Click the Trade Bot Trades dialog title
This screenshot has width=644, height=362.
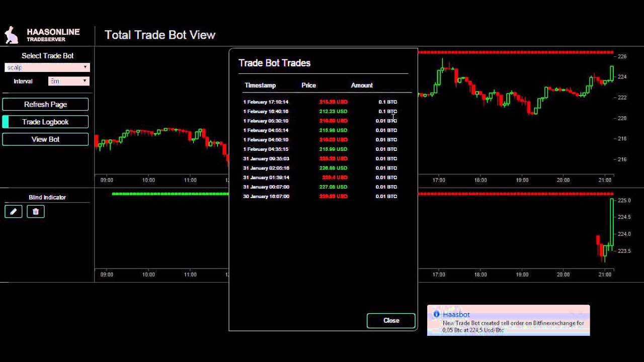274,63
